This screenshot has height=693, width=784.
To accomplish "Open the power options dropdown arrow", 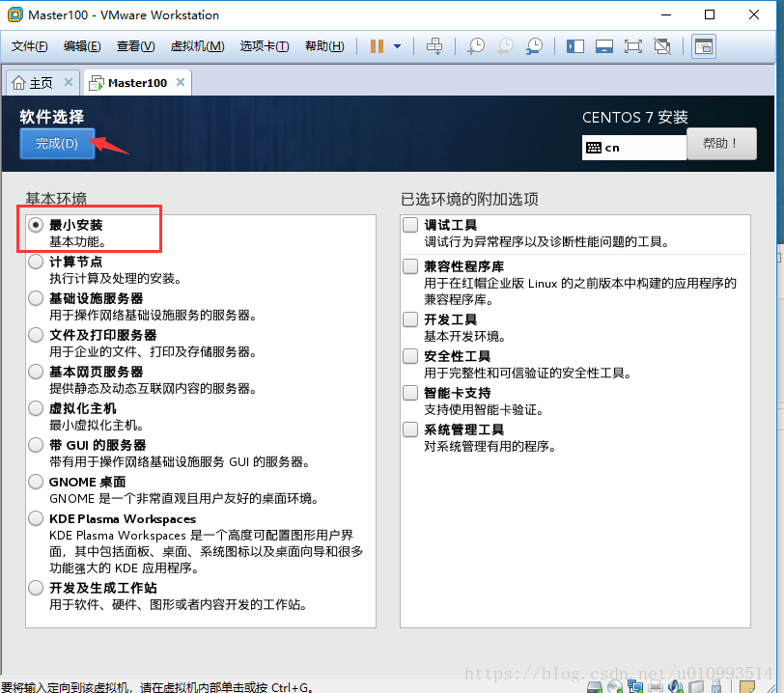I will pos(397,46).
